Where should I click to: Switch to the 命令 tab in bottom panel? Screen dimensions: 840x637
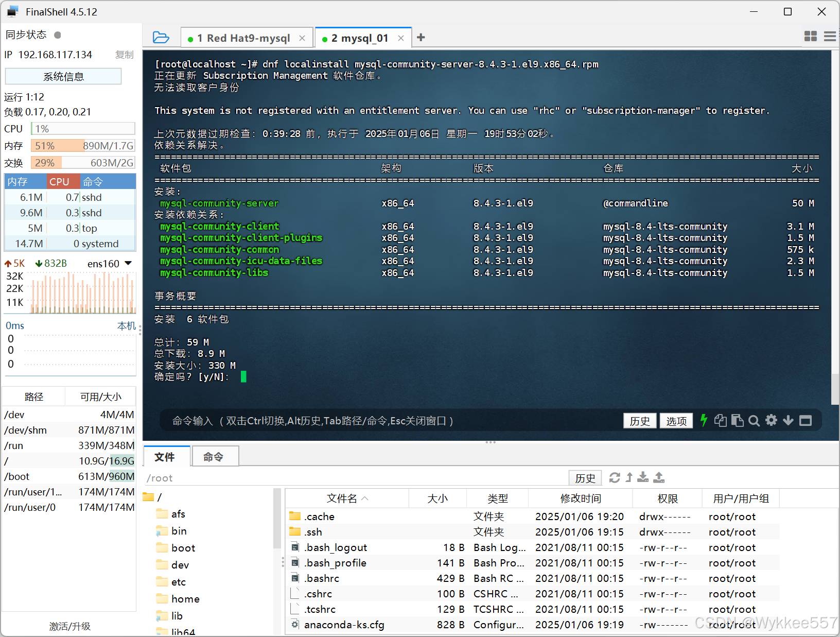click(x=215, y=456)
